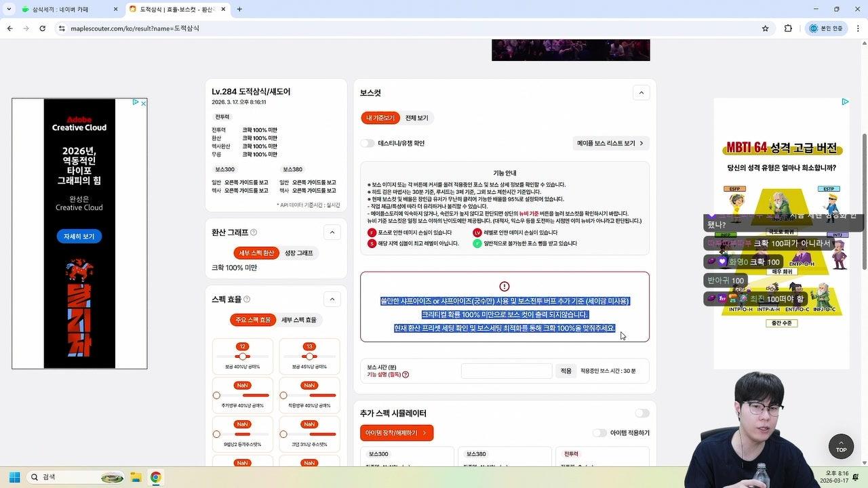Switch to the 전체 보기 tab
This screenshot has width=868, height=488.
(416, 118)
